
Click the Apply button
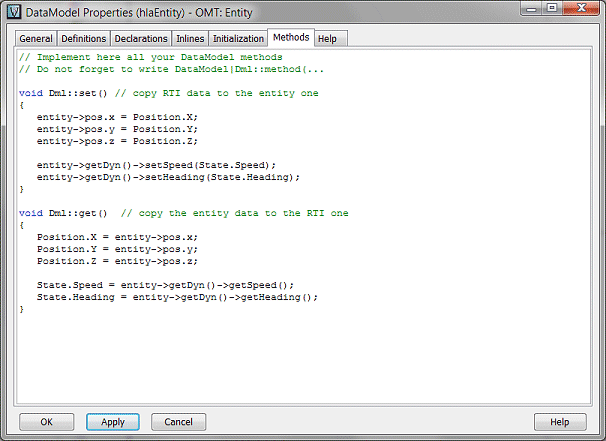coord(113,422)
